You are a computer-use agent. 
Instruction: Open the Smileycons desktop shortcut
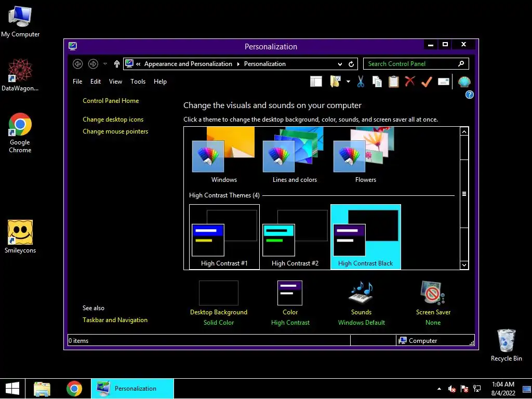click(20, 236)
